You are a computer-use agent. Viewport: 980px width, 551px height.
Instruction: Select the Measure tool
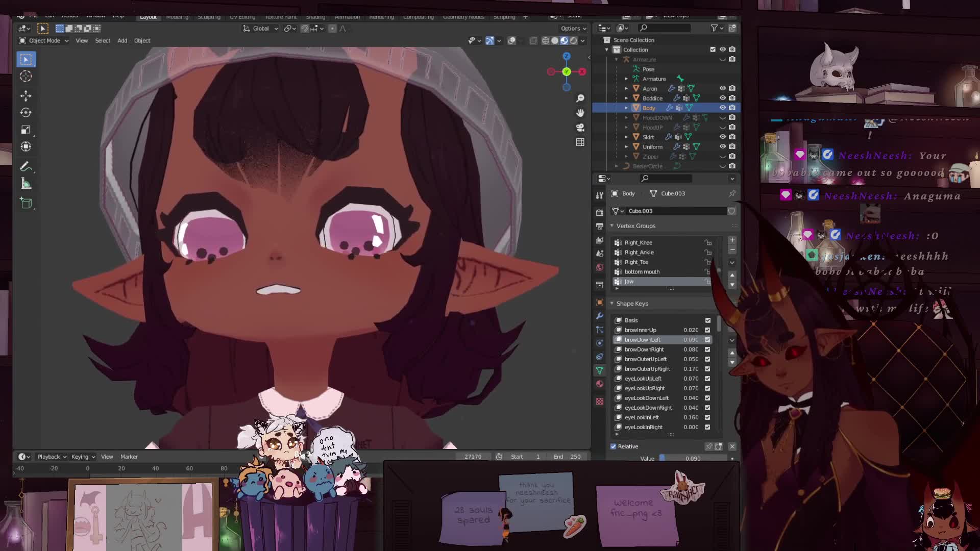click(26, 184)
